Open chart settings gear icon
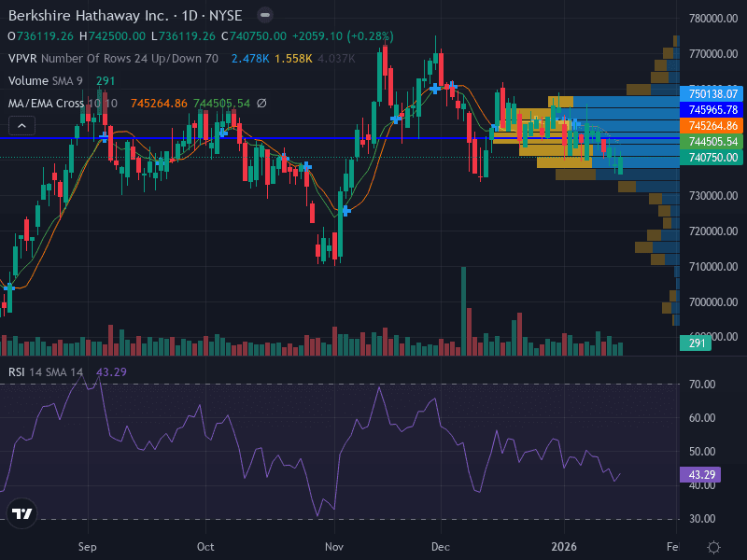Screen dimensions: 747x560 click(713, 547)
